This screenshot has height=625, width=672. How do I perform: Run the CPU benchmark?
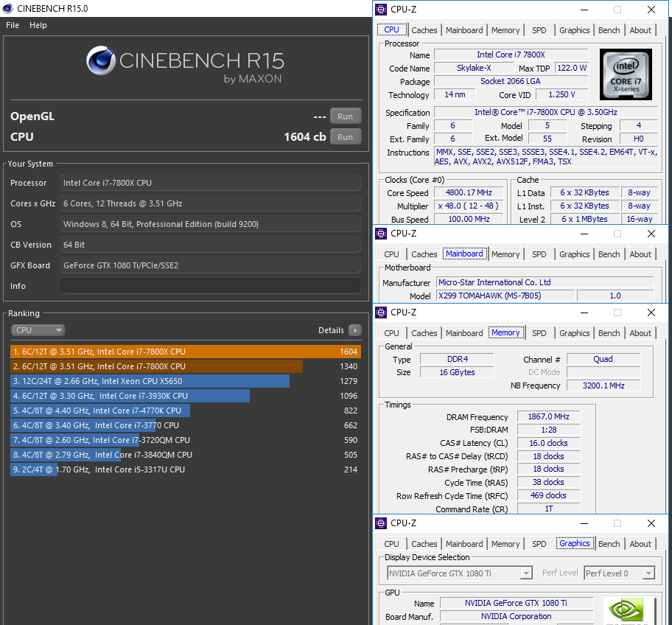[x=346, y=137]
